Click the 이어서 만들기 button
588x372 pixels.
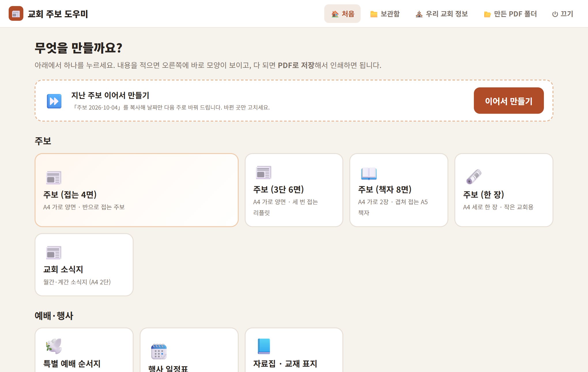coord(509,101)
